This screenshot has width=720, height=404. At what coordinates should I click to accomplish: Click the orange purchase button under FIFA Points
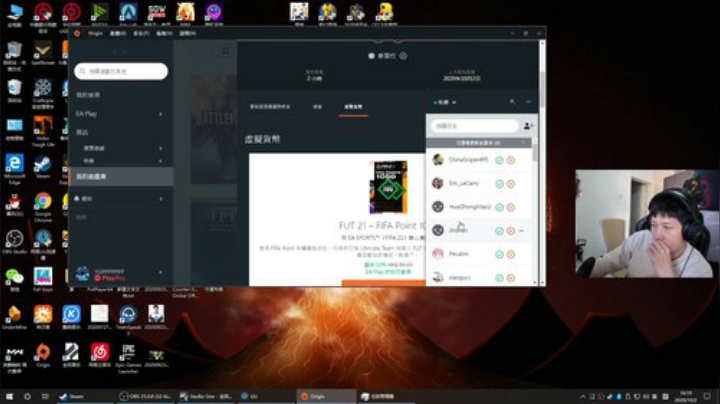[x=384, y=283]
